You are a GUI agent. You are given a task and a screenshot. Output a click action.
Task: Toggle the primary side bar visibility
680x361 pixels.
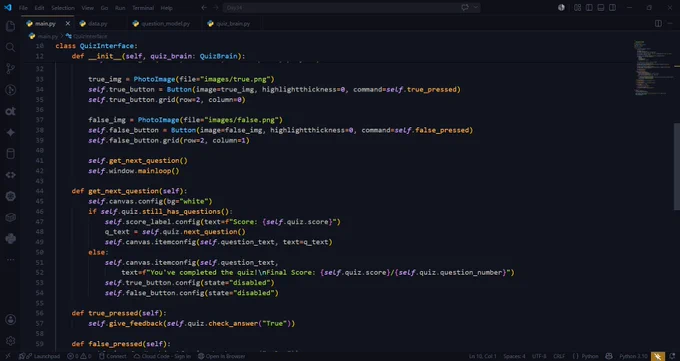[589, 7]
